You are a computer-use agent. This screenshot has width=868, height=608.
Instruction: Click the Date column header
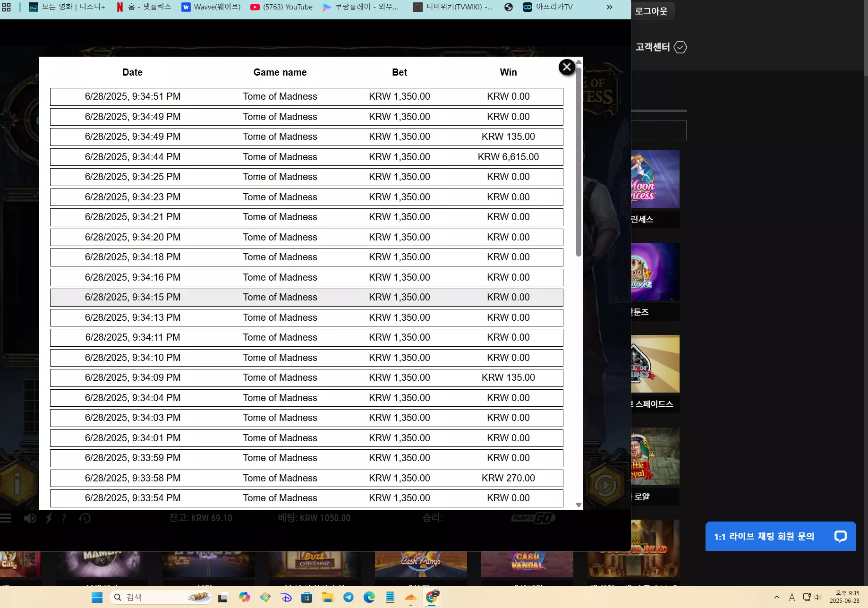132,72
